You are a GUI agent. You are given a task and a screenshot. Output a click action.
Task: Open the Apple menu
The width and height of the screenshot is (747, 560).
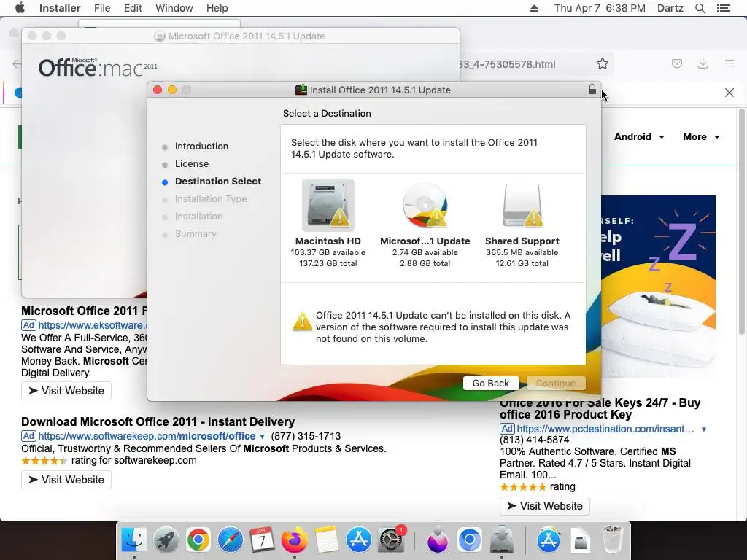(x=20, y=8)
